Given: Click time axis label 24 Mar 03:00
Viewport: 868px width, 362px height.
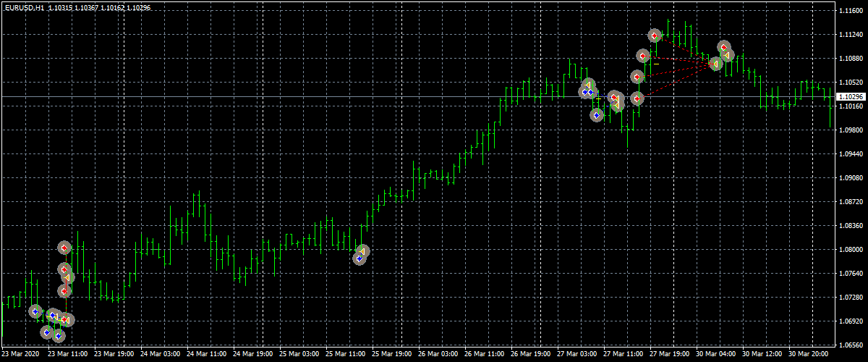Looking at the screenshot, I should click(161, 355).
